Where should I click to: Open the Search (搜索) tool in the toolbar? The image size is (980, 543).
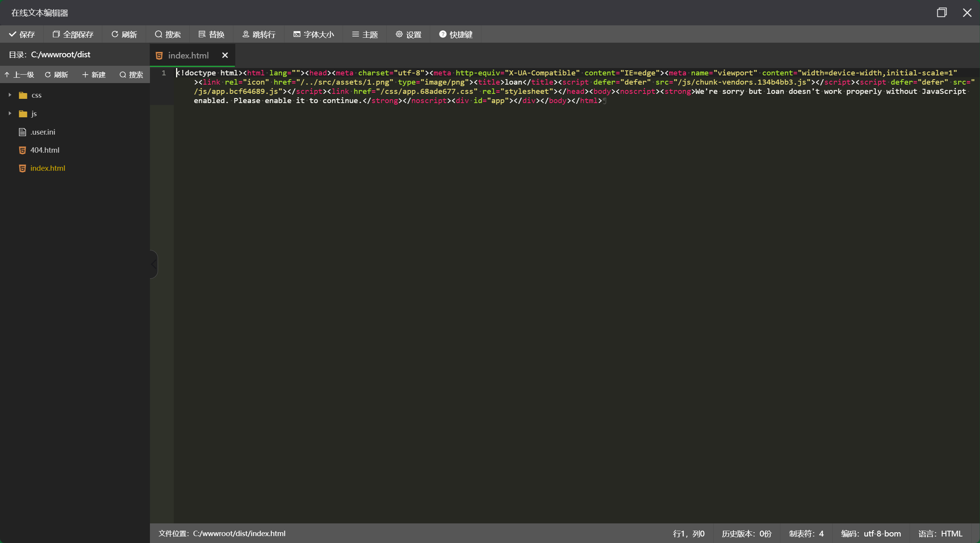pos(168,35)
